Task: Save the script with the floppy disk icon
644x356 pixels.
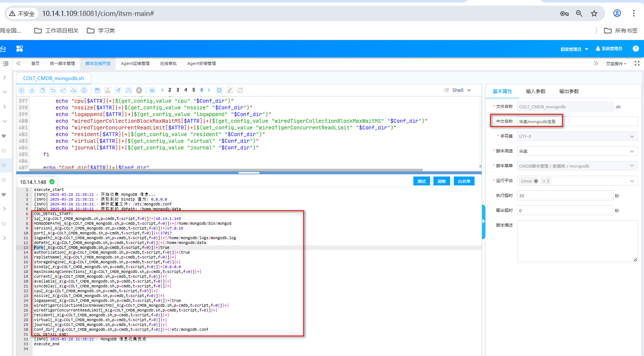Action: tap(97, 90)
